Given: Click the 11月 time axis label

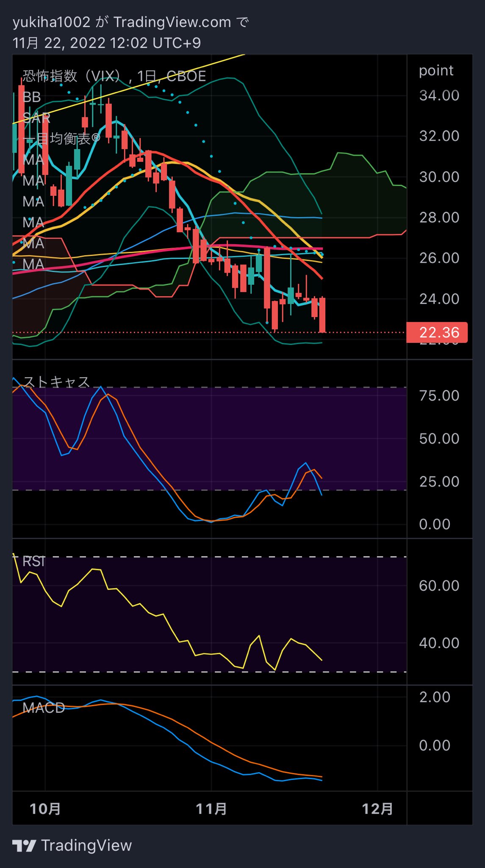Looking at the screenshot, I should [x=211, y=809].
